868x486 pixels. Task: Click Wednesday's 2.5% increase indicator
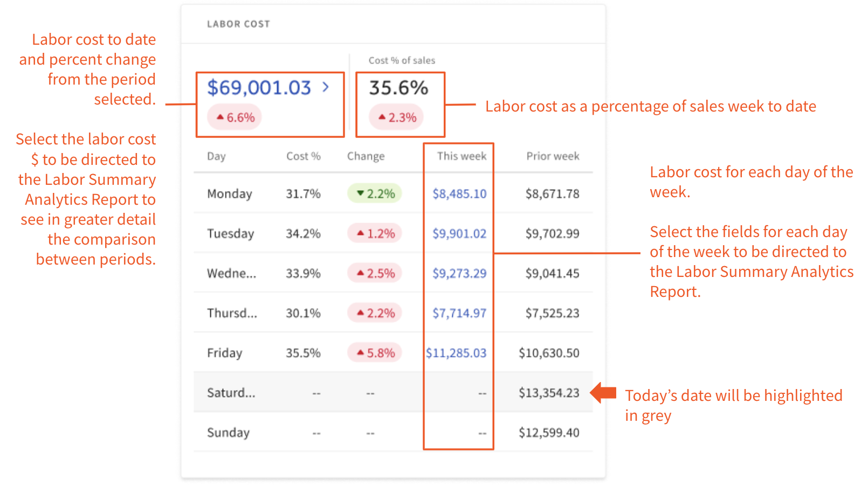point(361,273)
